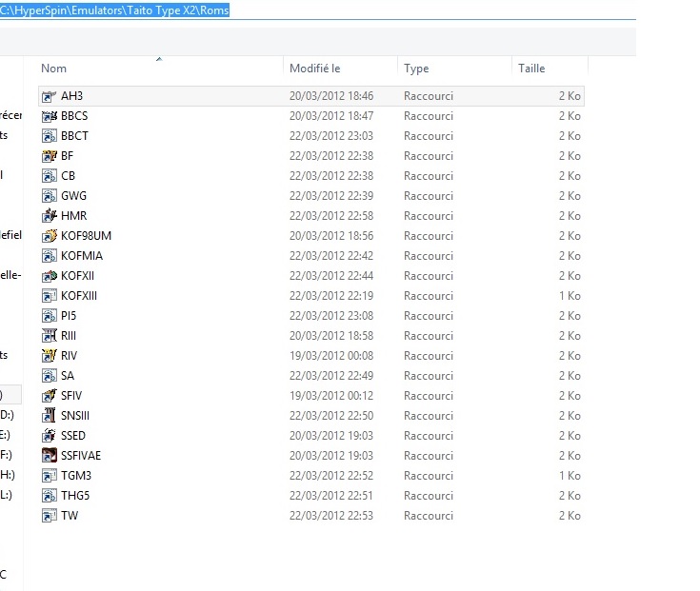Select the file name BBCT
This screenshot has height=591, width=700.
[74, 135]
